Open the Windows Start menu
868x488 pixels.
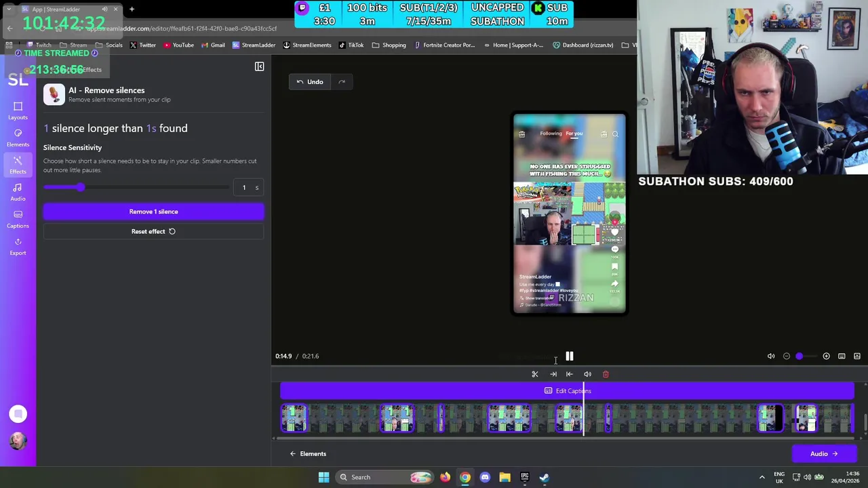click(x=323, y=477)
